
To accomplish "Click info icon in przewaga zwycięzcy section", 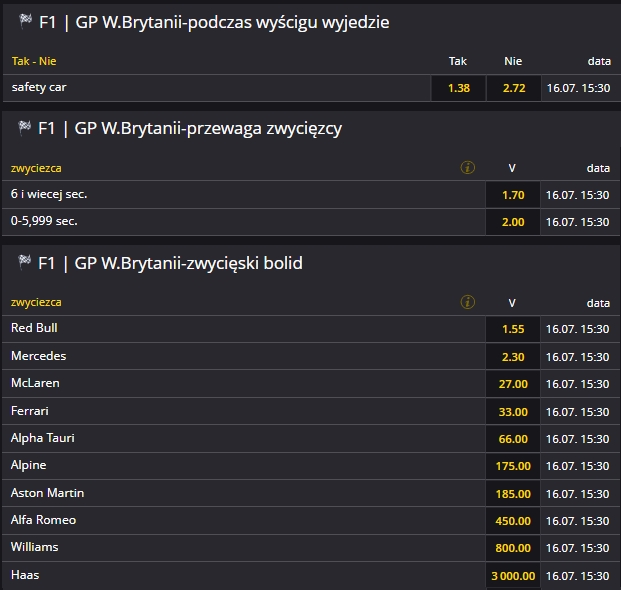I will point(467,168).
